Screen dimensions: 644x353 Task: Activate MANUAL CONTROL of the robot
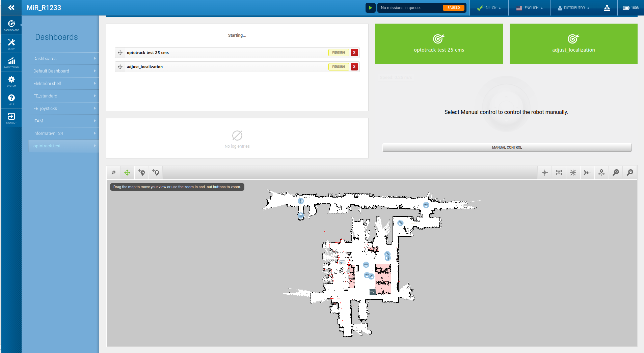tap(506, 147)
